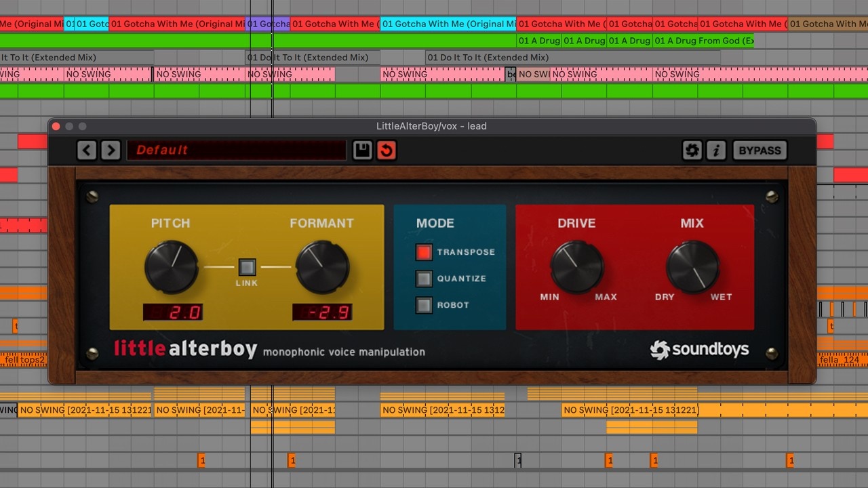Open the plugin info button
The height and width of the screenshot is (488, 868).
click(716, 150)
